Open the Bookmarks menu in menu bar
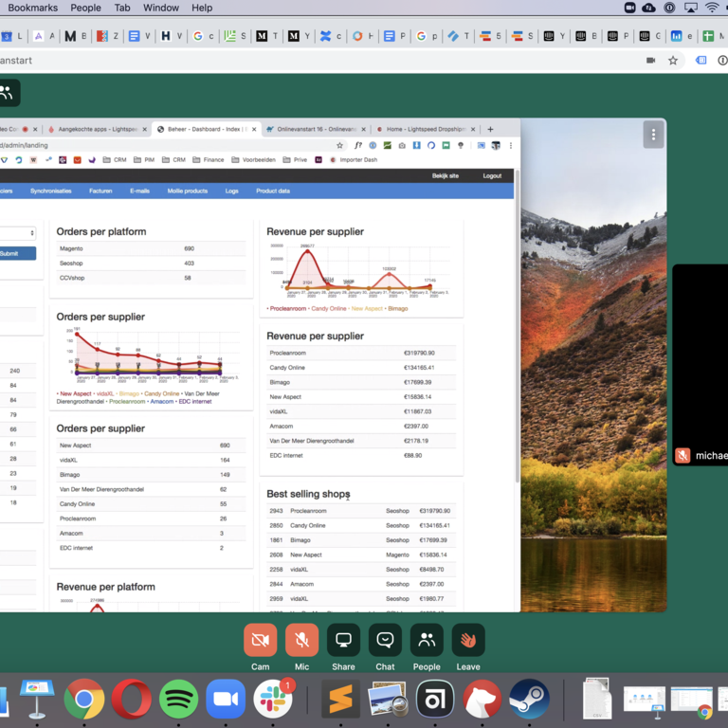 [32, 8]
